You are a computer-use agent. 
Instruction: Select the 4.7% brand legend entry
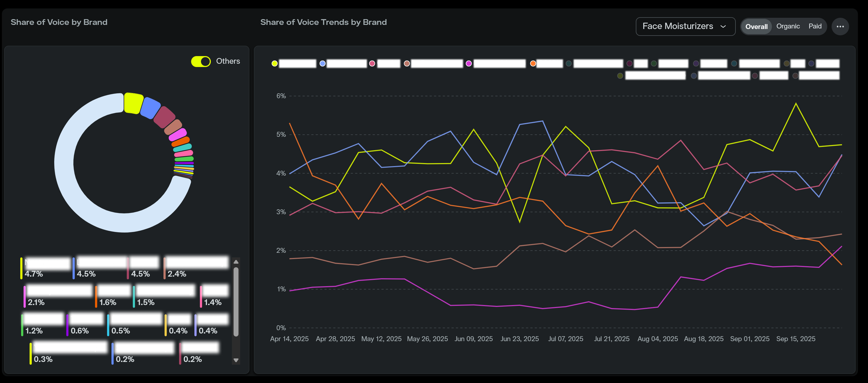tap(45, 268)
